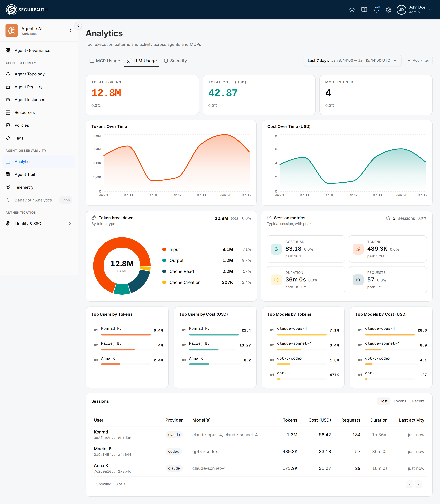440x504 pixels.
Task: Click Input legend orange dot
Action: coord(164,249)
